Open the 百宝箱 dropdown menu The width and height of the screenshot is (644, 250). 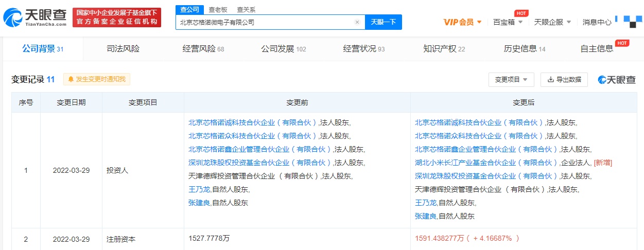pyautogui.click(x=508, y=22)
